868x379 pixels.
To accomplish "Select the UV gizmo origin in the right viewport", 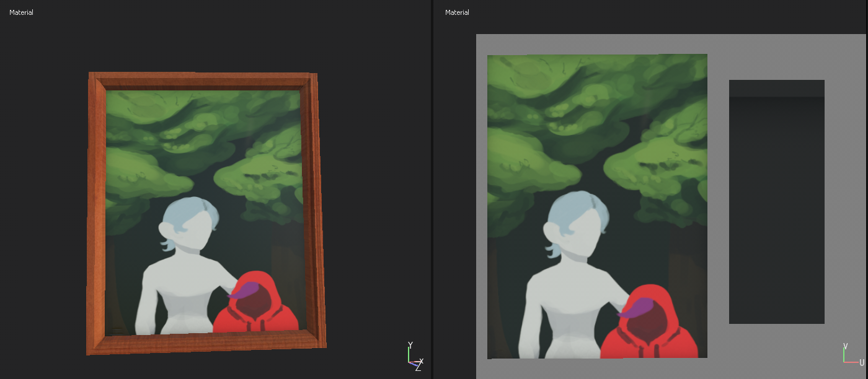I will click(x=844, y=362).
